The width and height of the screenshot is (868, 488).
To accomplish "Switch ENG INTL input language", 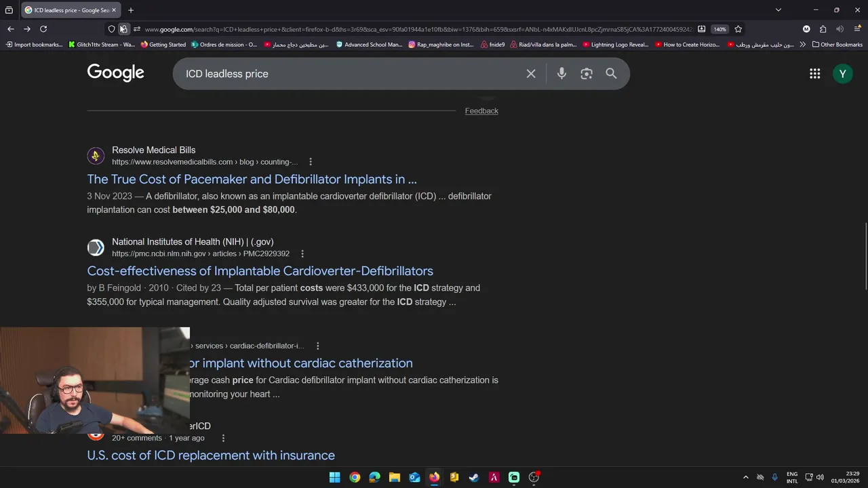I will click(792, 477).
